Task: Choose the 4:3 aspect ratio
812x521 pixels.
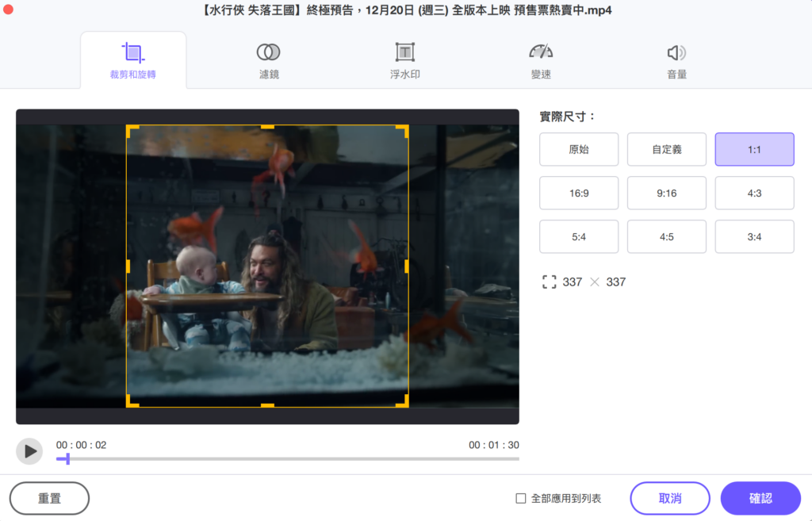Action: 755,193
